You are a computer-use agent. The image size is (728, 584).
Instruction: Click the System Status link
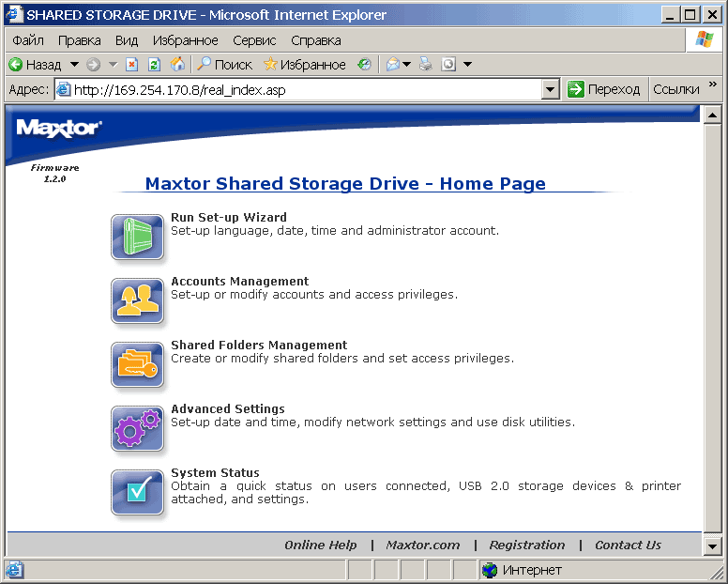tap(215, 472)
